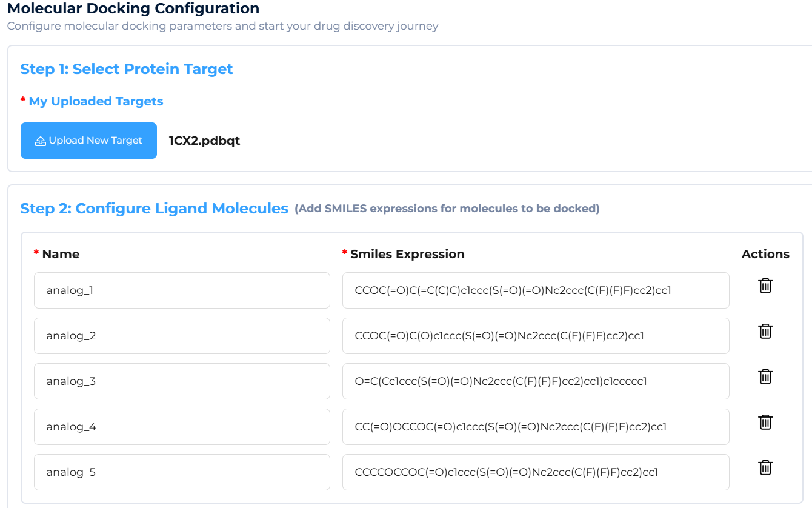
Task: Click the Step 2 Configure Ligand Molecules heading
Action: [154, 209]
